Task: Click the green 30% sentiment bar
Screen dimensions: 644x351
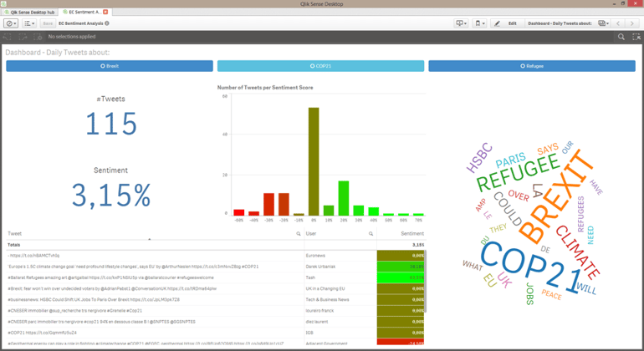Action: click(359, 211)
